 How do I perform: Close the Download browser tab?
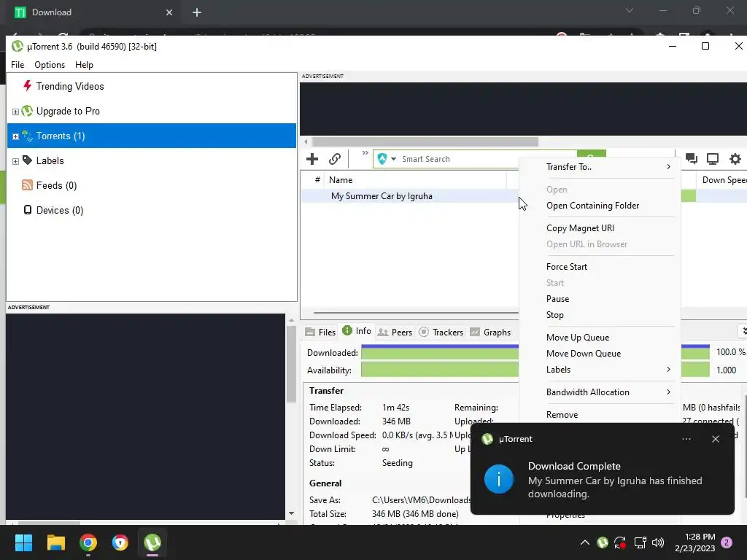[169, 12]
